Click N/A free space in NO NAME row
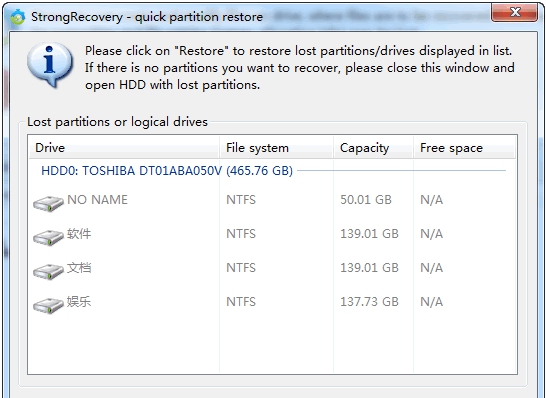This screenshot has width=546, height=398. pos(431,200)
